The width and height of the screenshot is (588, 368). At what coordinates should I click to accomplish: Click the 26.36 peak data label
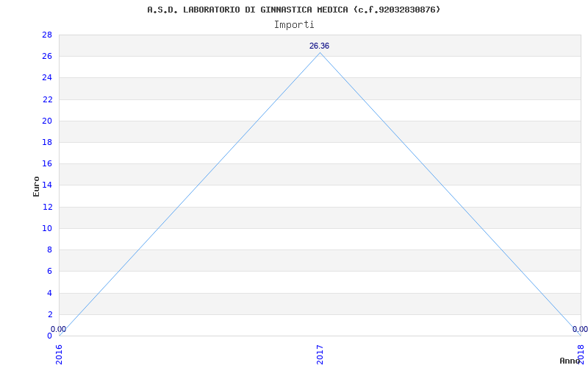pyautogui.click(x=319, y=46)
